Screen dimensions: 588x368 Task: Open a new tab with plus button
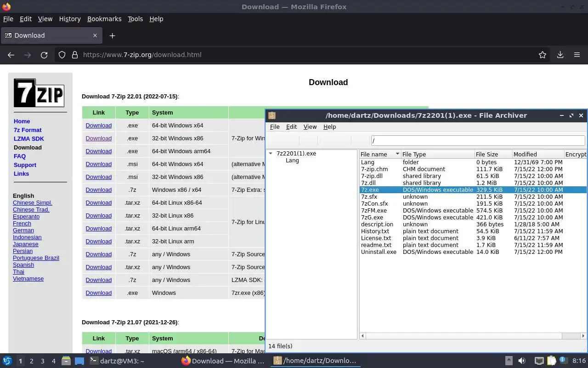[112, 35]
